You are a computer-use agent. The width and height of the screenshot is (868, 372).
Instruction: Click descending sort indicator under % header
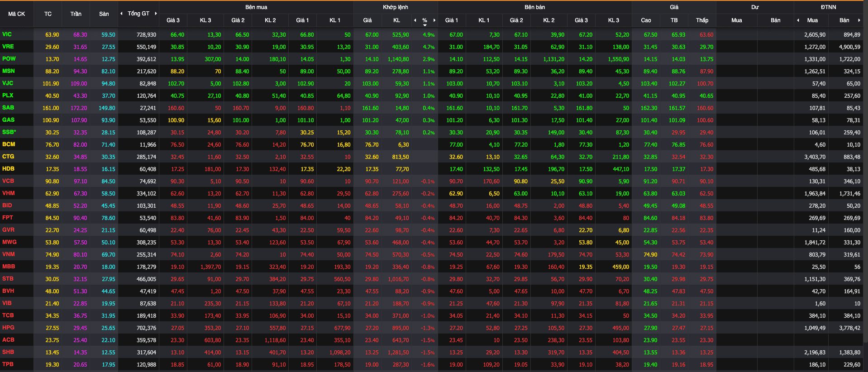pyautogui.click(x=424, y=25)
